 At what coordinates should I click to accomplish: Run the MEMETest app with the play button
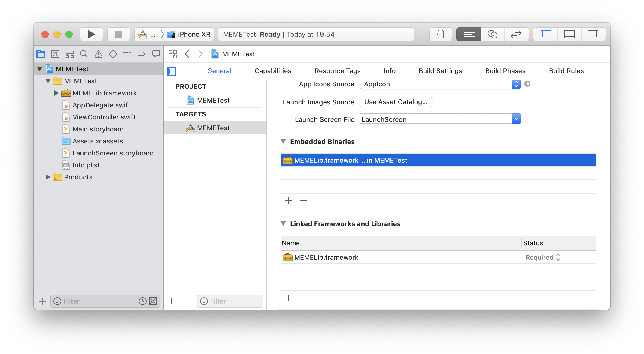(x=91, y=34)
